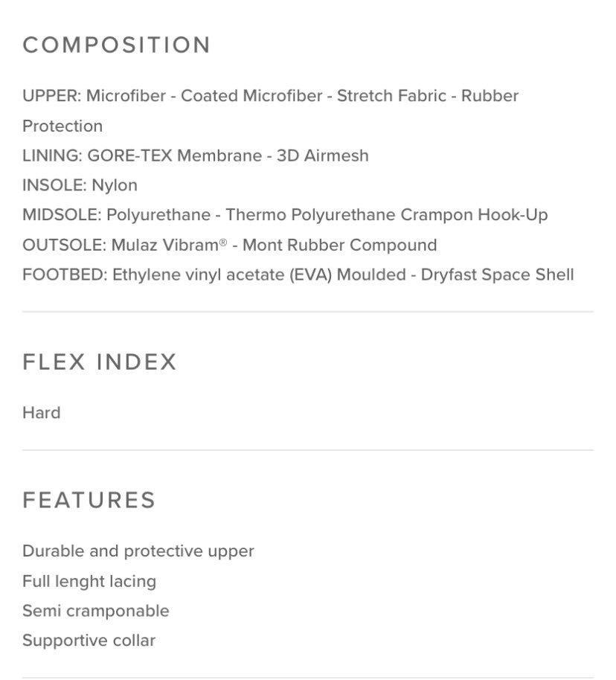Click the COMPOSITION section heading
616x680 pixels.
(x=116, y=45)
